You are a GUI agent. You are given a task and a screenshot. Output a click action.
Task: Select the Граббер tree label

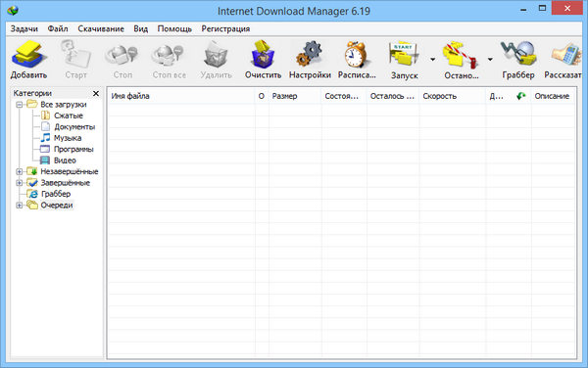pyautogui.click(x=56, y=194)
